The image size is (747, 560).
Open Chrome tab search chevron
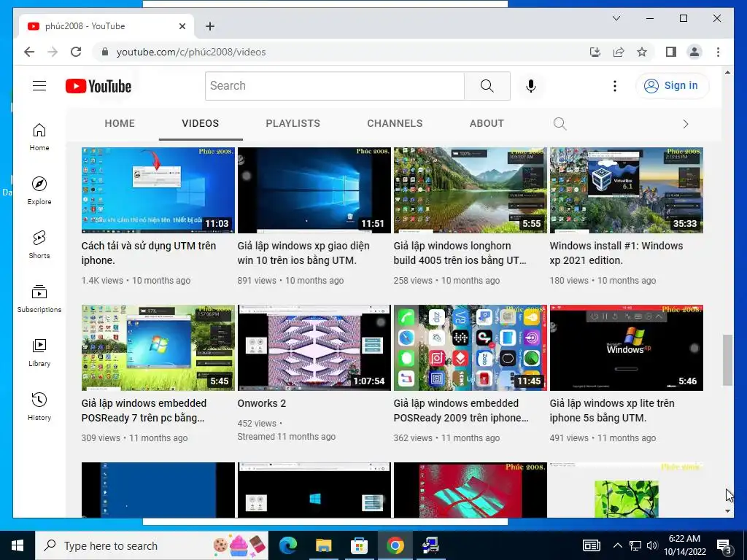616,18
